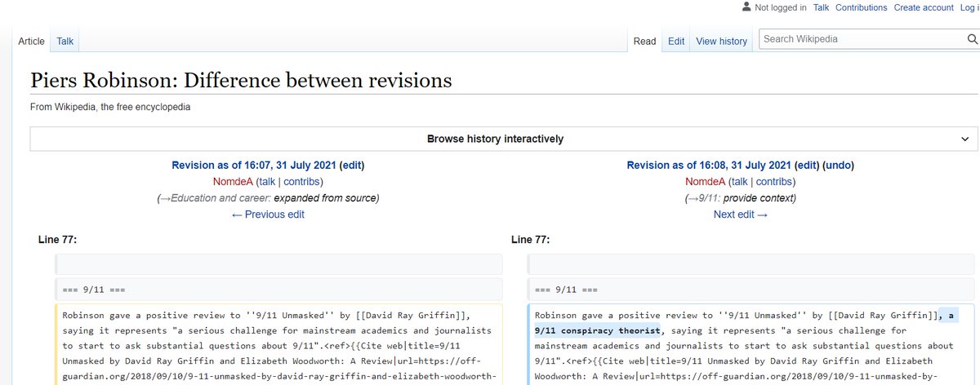980x385 pixels.
Task: Click edit link for the 16:07 revision
Action: (352, 165)
